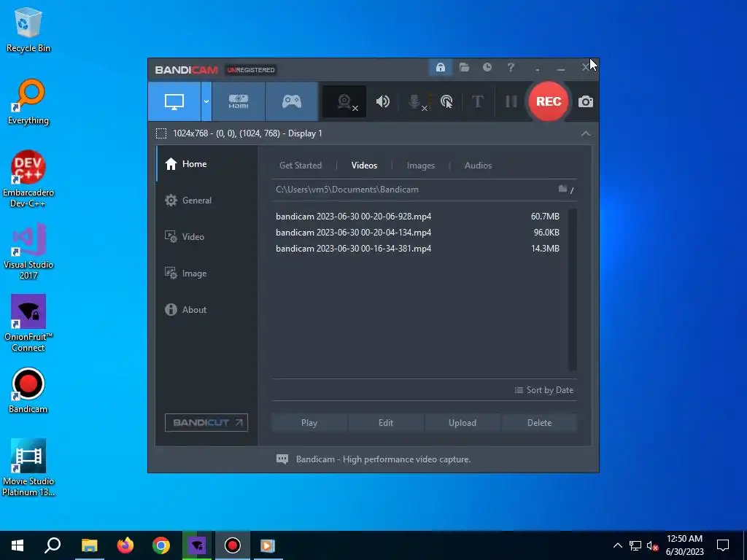Open the About section

tap(206, 309)
